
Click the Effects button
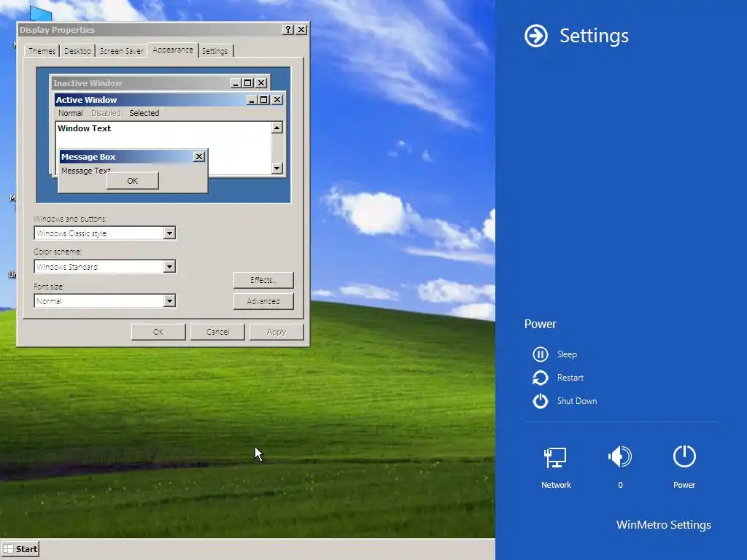click(x=263, y=280)
